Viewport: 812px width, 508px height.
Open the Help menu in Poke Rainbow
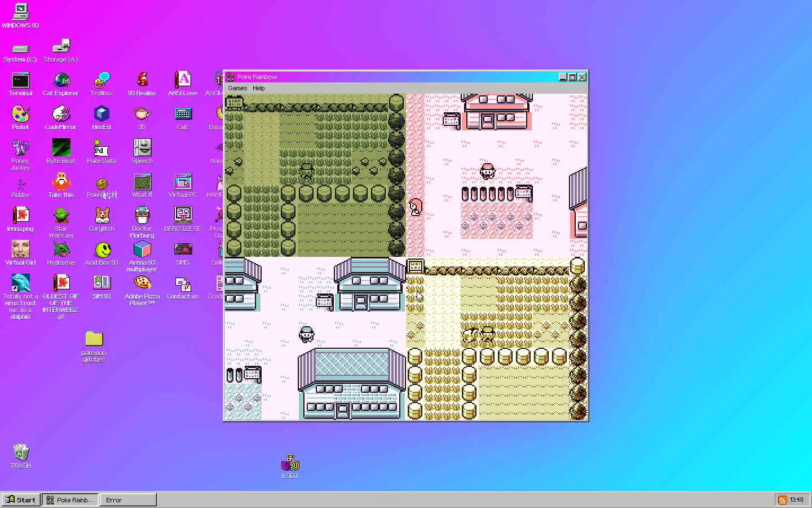click(x=259, y=89)
